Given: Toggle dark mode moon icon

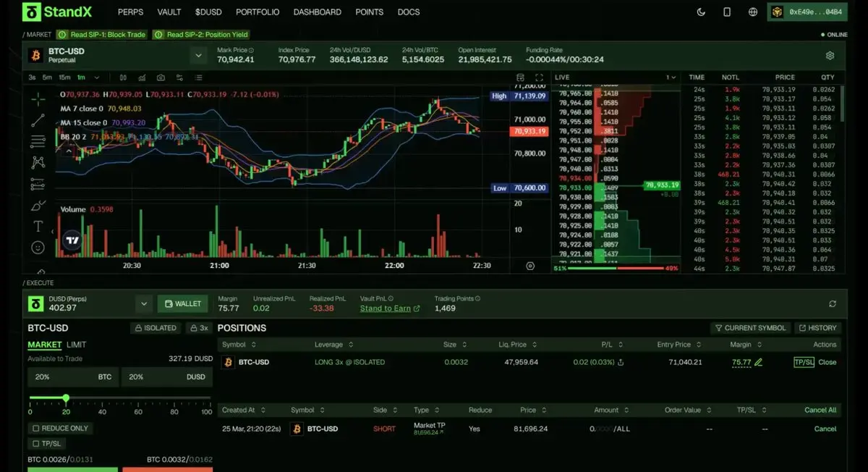Looking at the screenshot, I should click(701, 12).
